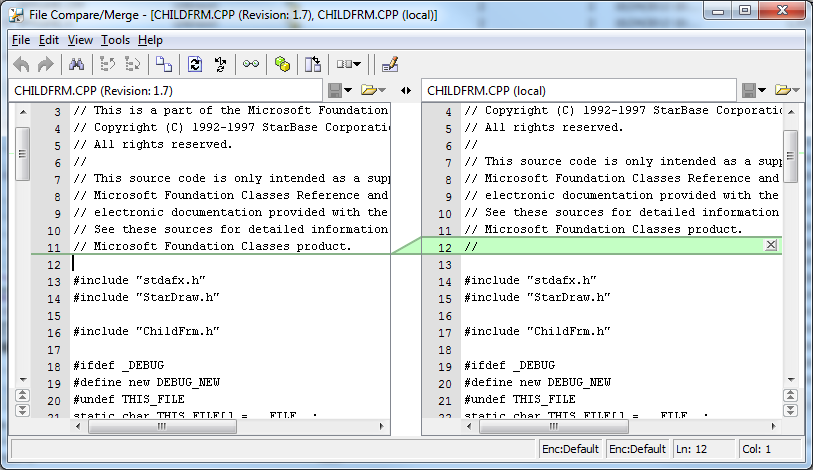Click line number 12 in Revision 1.7 pane gutter
The width and height of the screenshot is (813, 470).
click(54, 265)
